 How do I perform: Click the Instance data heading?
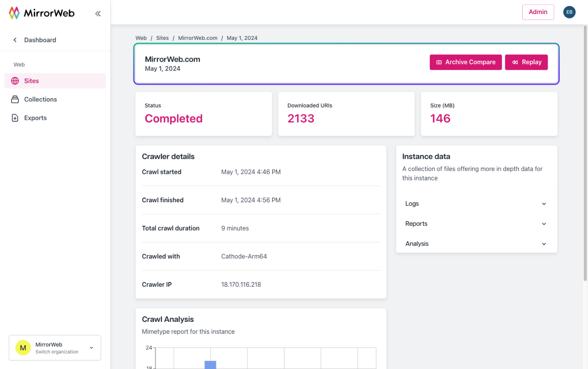(x=426, y=156)
